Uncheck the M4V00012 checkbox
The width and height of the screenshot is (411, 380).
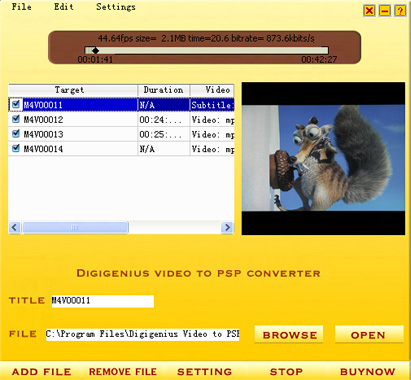click(15, 119)
